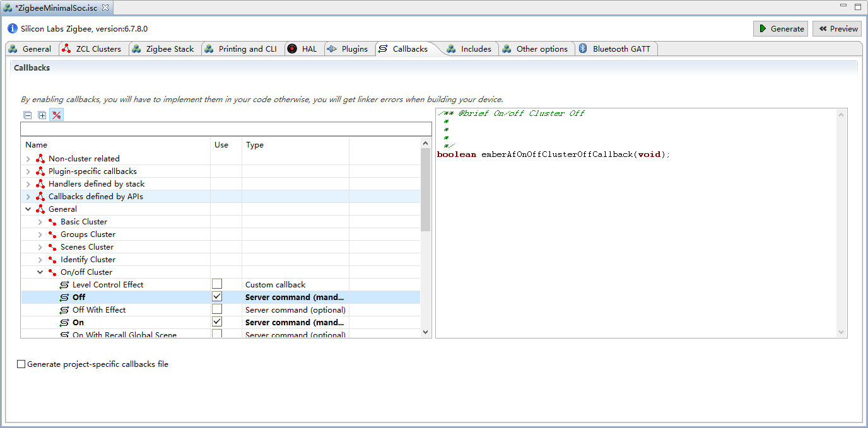Click the collapse all tree icon
The image size is (868, 428).
[x=28, y=115]
